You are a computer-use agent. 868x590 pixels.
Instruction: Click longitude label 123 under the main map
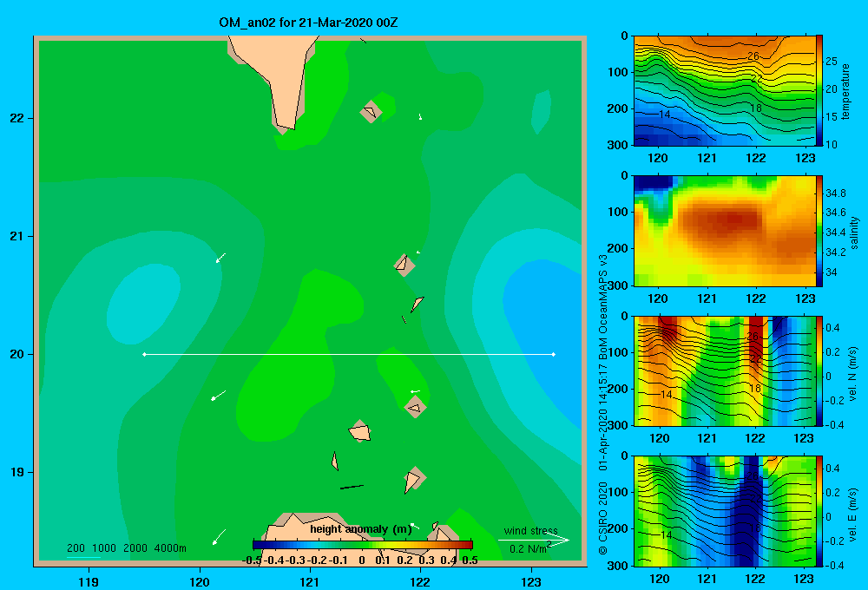pyautogui.click(x=531, y=581)
